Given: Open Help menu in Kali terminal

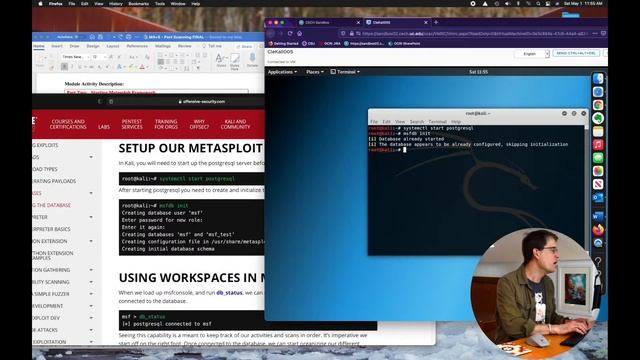Looking at the screenshot, I should tap(456, 122).
